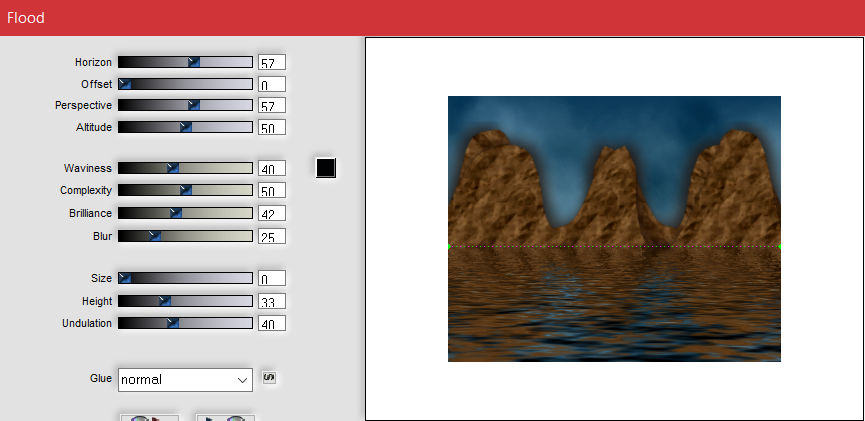
Task: Open the Glue mode dropdown
Action: 185,380
